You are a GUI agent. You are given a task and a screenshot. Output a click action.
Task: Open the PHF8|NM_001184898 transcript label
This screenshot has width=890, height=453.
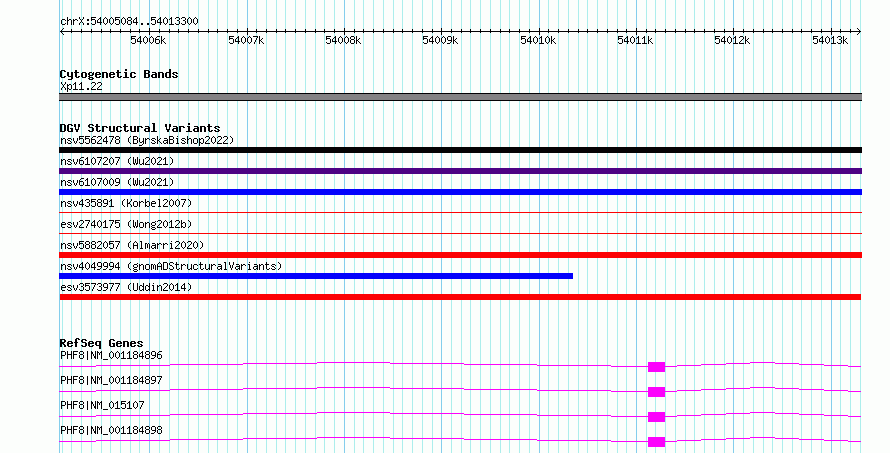click(111, 431)
